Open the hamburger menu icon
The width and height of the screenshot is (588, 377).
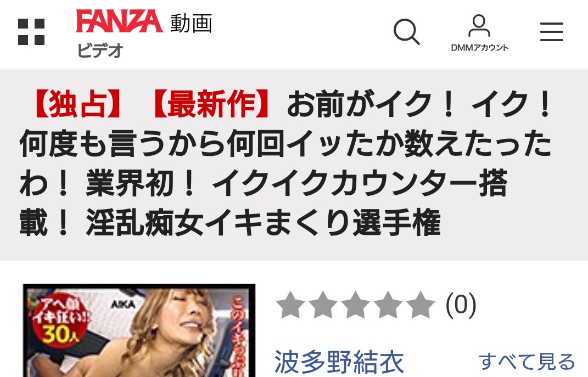coord(552,32)
